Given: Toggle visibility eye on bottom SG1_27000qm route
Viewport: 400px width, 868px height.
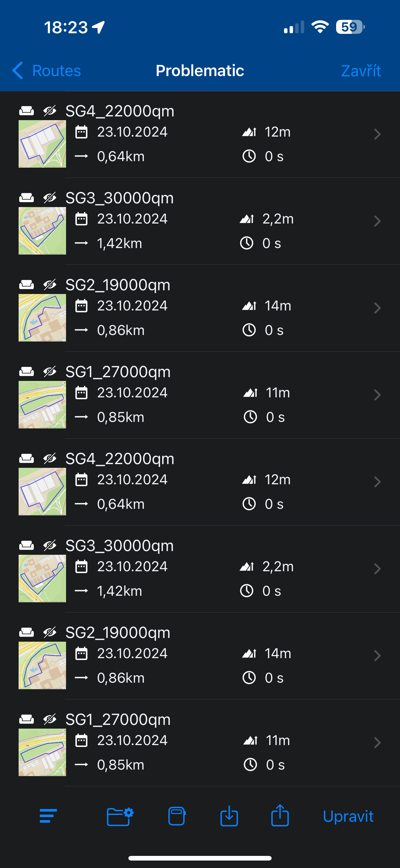Looking at the screenshot, I should (50, 719).
